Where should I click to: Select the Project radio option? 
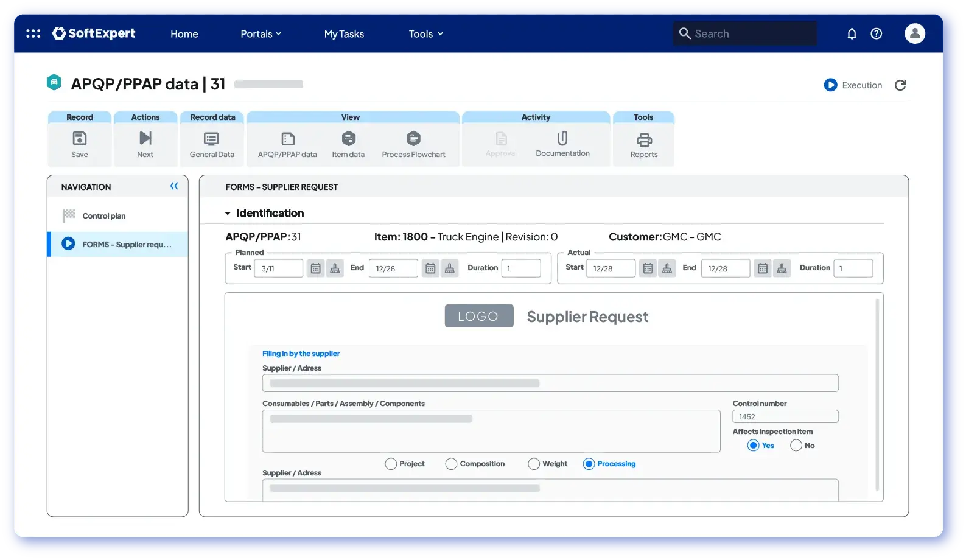[x=391, y=464]
